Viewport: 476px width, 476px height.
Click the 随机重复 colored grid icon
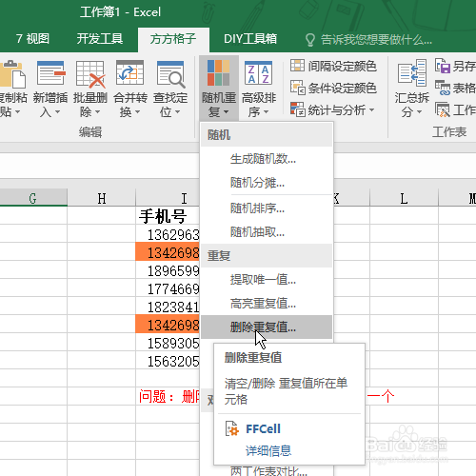point(218,73)
